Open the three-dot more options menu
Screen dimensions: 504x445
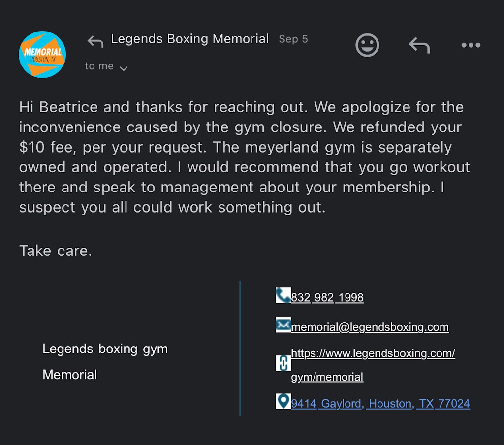click(x=471, y=46)
